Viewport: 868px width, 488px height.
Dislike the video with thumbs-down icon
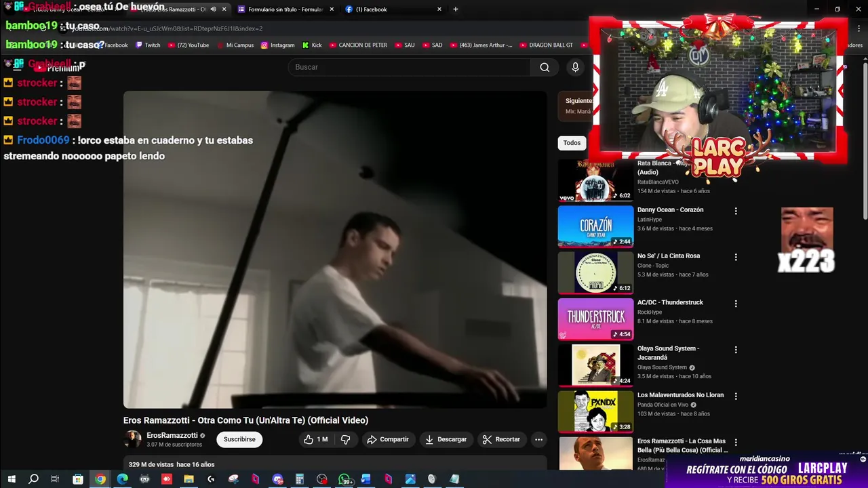[345, 439]
